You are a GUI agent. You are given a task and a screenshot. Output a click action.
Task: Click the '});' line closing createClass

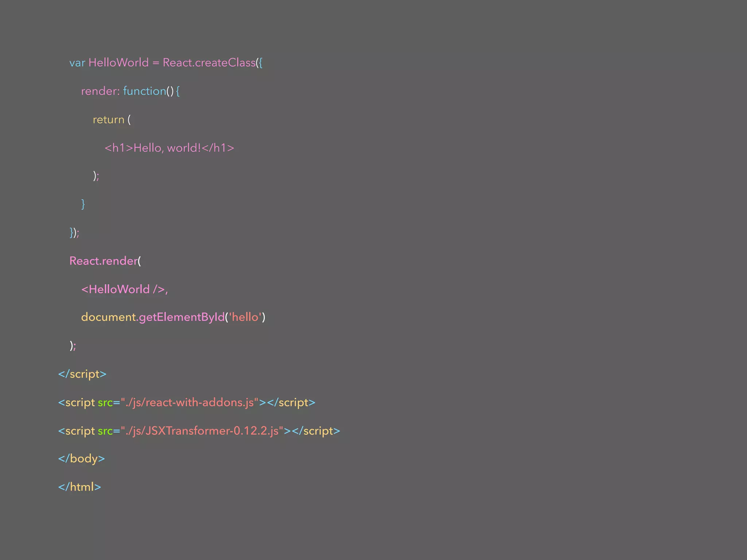point(74,233)
